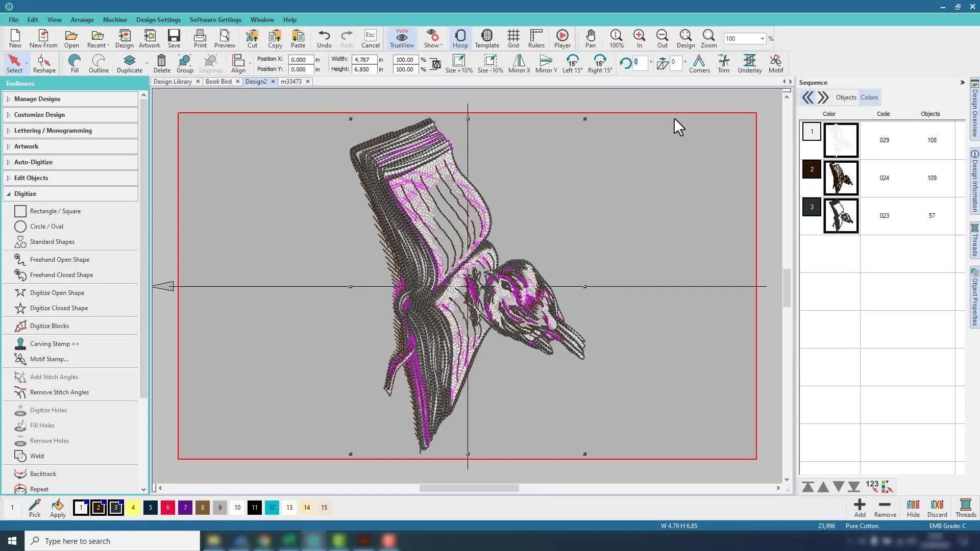
Task: Collapse the Digitize toolbox
Action: 25,194
